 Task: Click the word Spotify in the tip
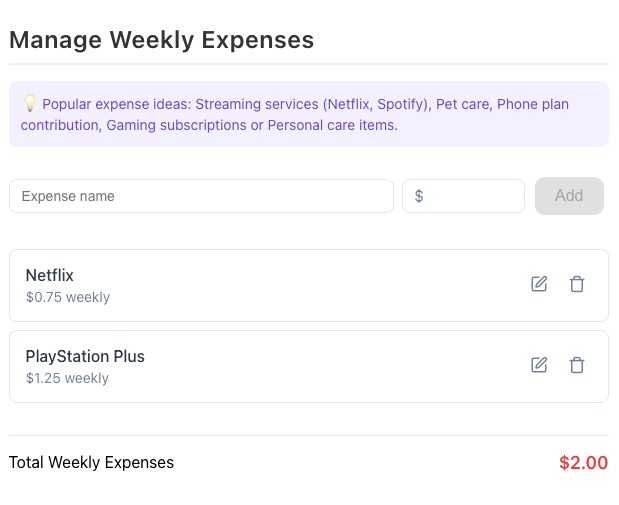tap(401, 104)
